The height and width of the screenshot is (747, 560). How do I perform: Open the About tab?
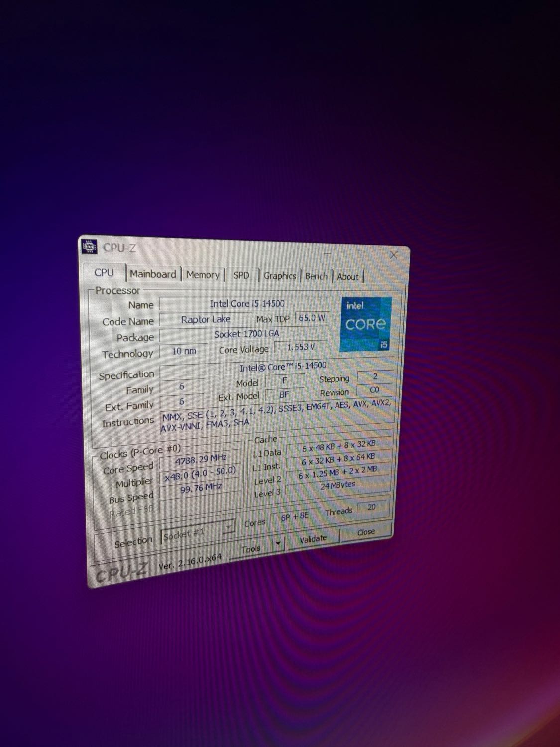[x=347, y=277]
